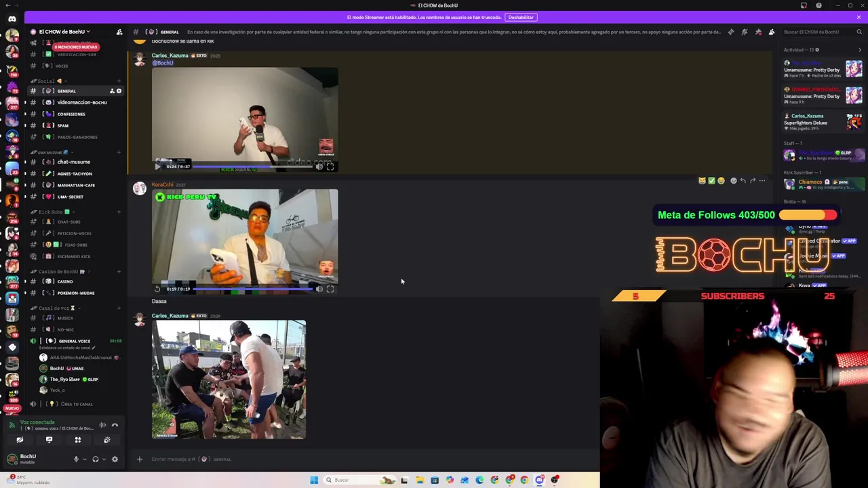Expand the Actividad section arrow
The image size is (868, 488).
tap(859, 50)
